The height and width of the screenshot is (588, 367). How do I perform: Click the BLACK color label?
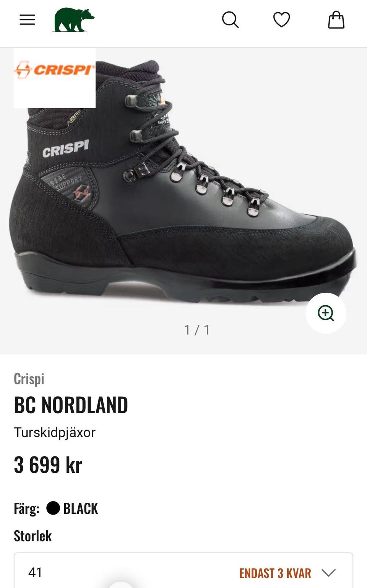(80, 508)
